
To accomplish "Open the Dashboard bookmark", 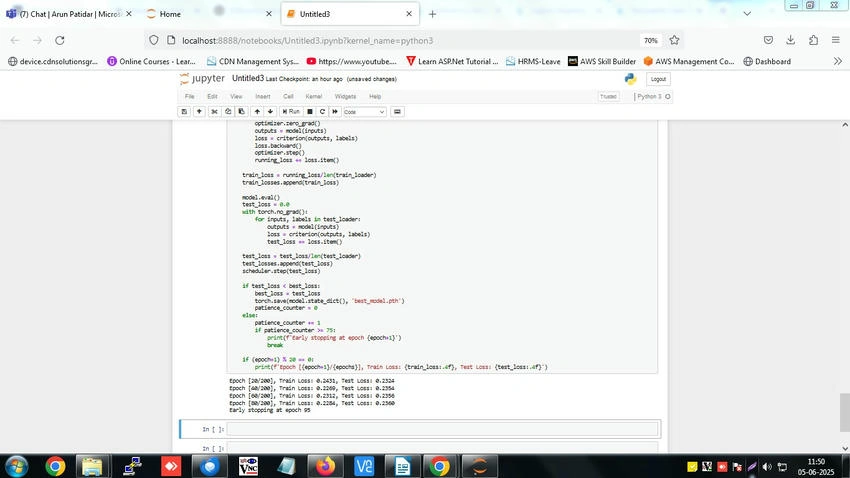I will pyautogui.click(x=767, y=61).
